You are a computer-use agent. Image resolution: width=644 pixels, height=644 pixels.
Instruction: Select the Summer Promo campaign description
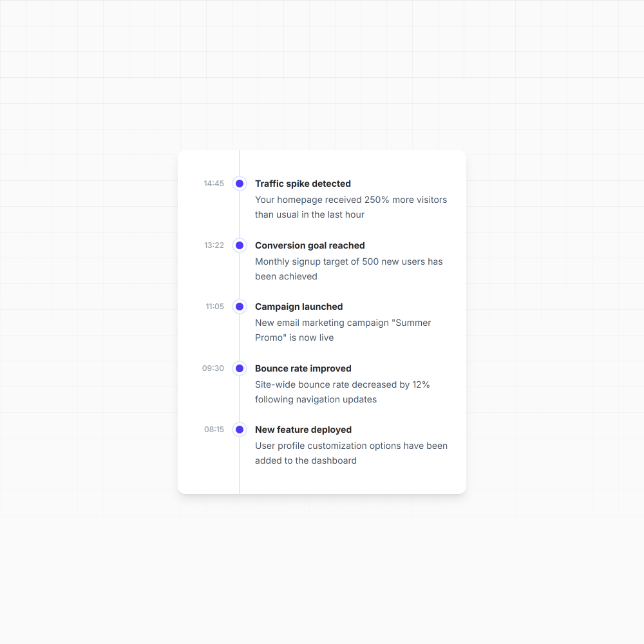click(x=343, y=330)
